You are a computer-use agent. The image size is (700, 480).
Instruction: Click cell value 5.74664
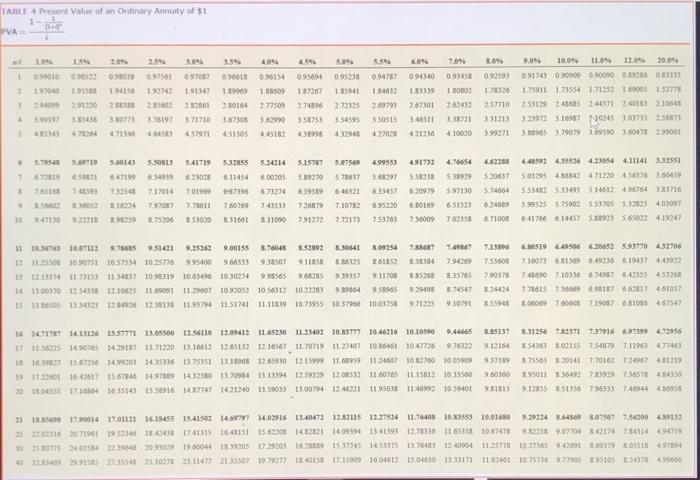(496, 190)
